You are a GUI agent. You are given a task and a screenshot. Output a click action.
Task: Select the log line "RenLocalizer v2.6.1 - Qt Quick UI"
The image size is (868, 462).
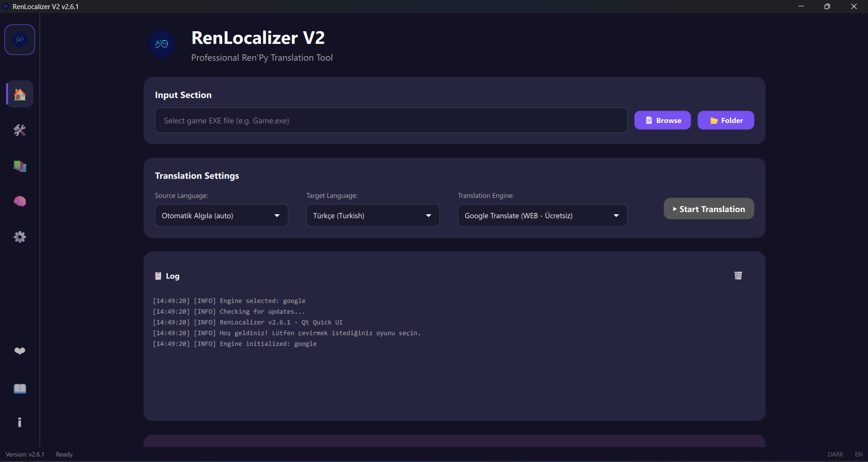[247, 322]
